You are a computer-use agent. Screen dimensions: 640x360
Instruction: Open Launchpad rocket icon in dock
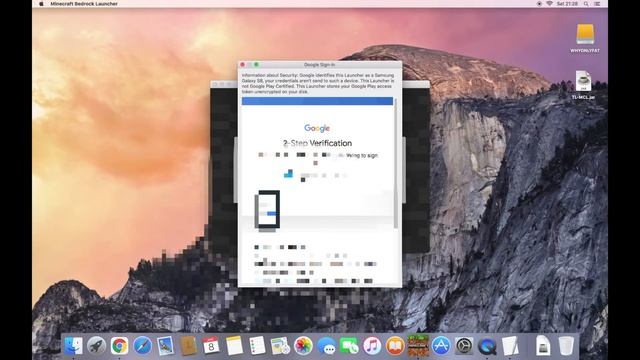coord(96,346)
